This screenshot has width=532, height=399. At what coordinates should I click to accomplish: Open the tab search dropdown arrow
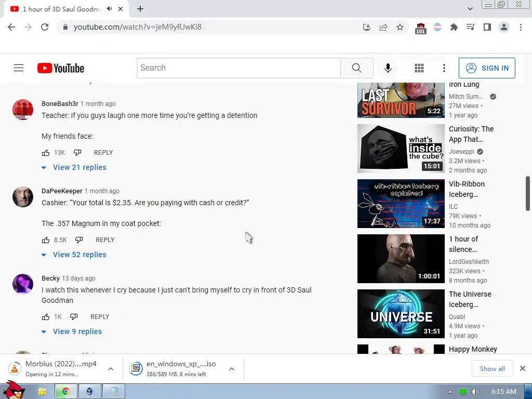(x=470, y=9)
